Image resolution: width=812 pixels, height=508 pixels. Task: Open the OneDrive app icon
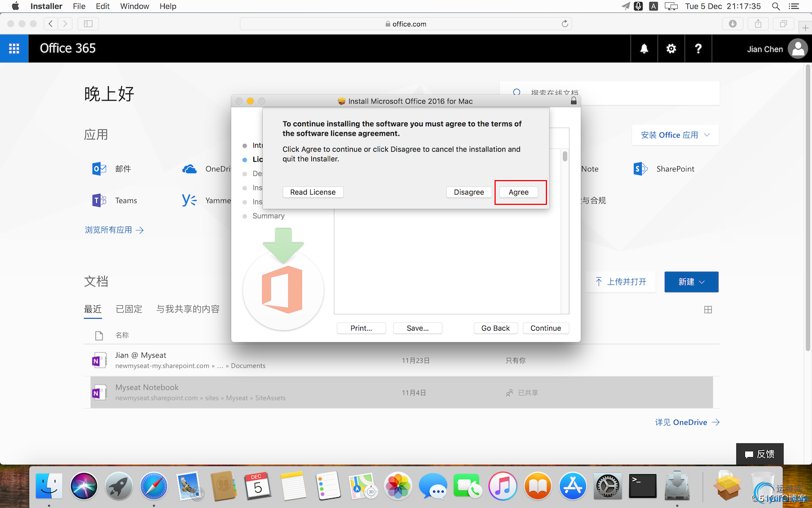tap(189, 169)
